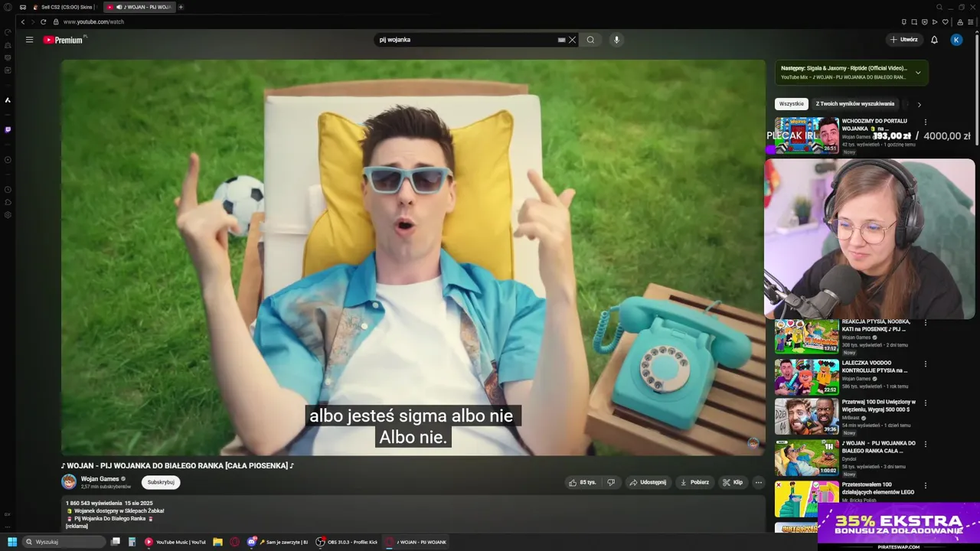
Task: Click video description 'Wojanek dostępny w Sklepach Żabka!'
Action: tap(118, 510)
